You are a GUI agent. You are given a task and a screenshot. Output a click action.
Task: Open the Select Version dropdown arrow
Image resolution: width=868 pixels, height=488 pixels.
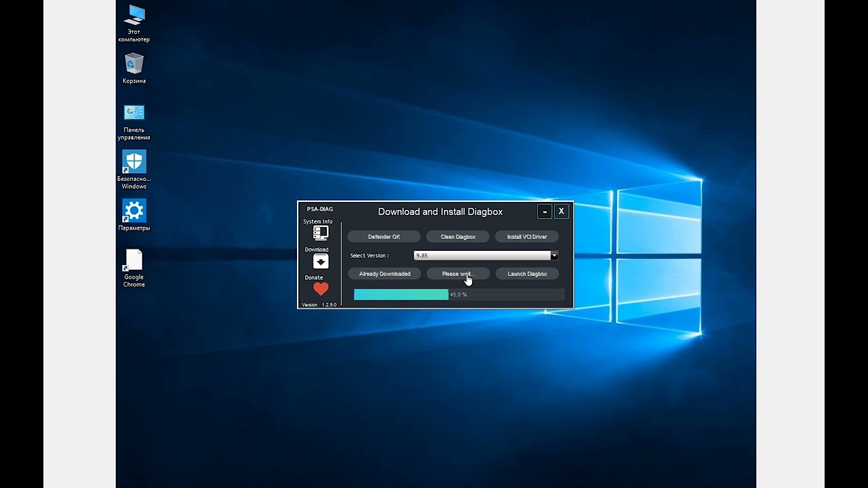click(554, 256)
